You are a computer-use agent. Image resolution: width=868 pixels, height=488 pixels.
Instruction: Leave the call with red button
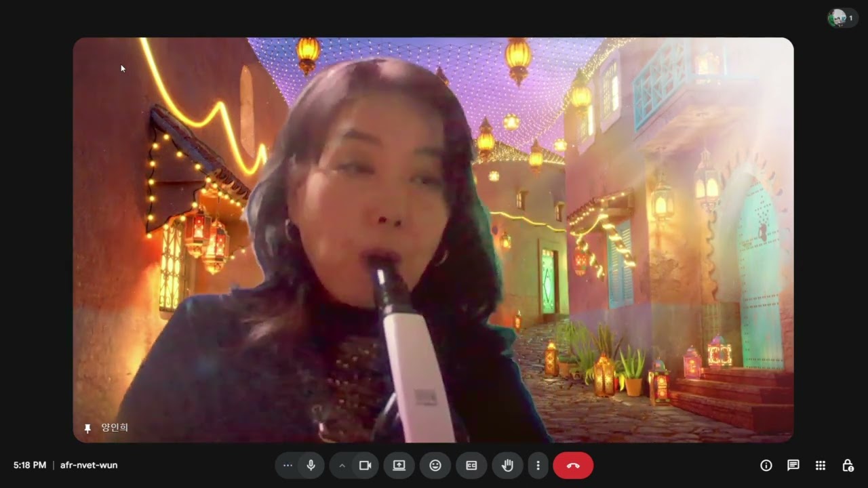click(x=573, y=466)
